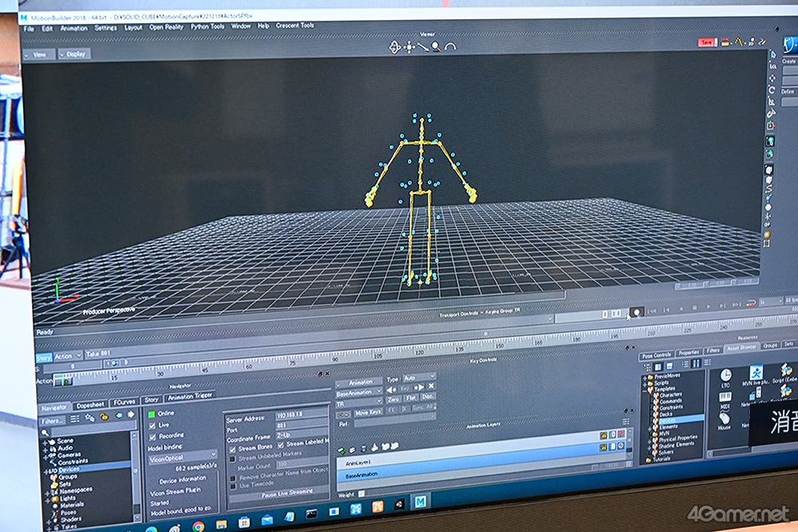Select the Dolly arrow tool in Viewer
This screenshot has height=532, width=798.
pos(424,47)
